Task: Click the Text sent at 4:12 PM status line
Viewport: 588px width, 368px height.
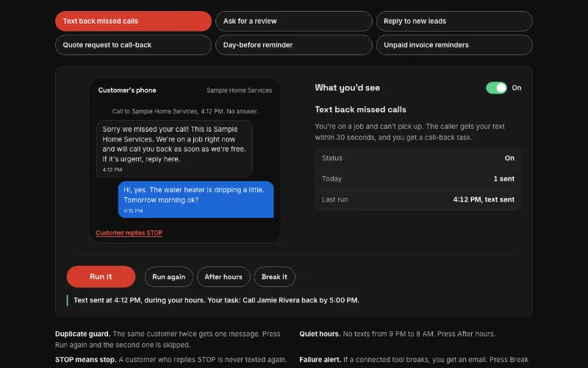Action: (x=216, y=300)
